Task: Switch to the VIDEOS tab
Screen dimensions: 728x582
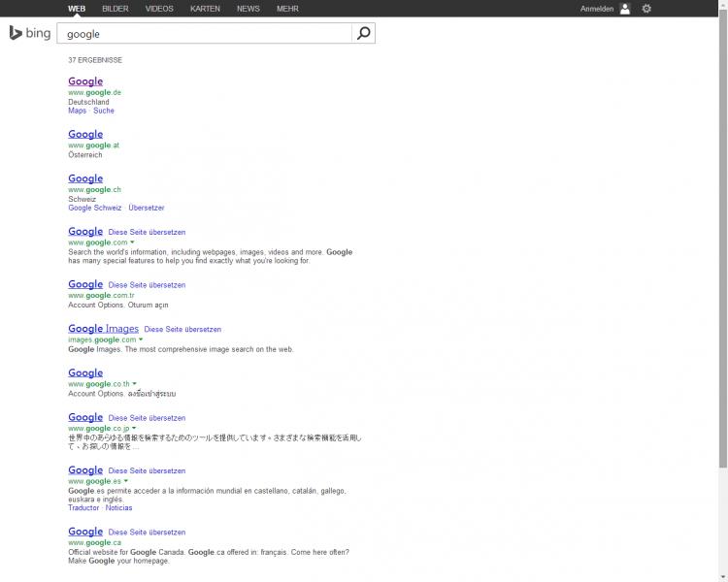Action: 159,9
